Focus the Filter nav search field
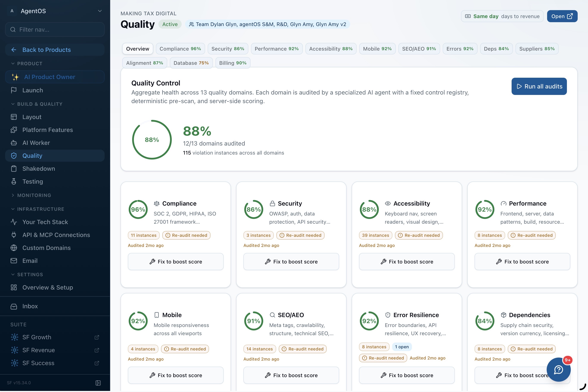 click(55, 29)
